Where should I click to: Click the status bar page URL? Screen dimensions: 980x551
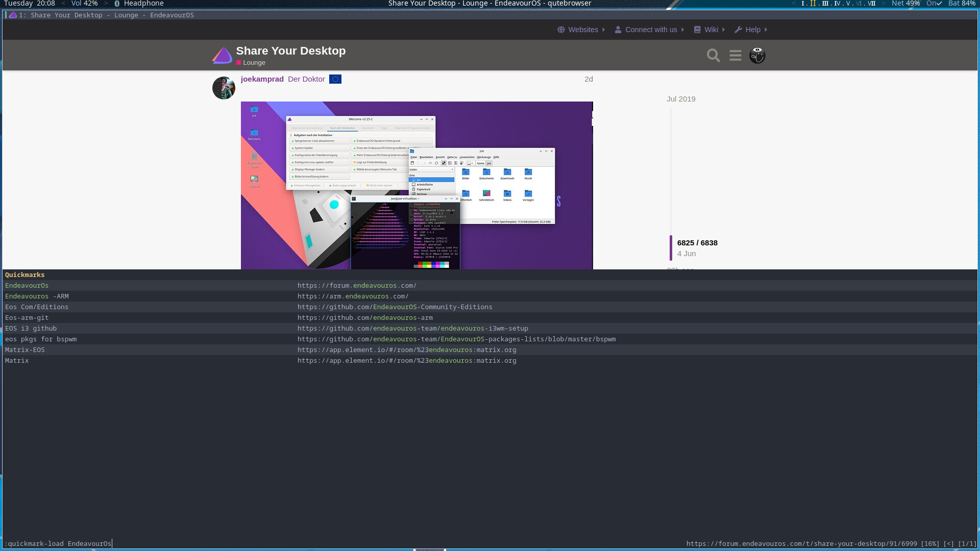click(x=802, y=544)
